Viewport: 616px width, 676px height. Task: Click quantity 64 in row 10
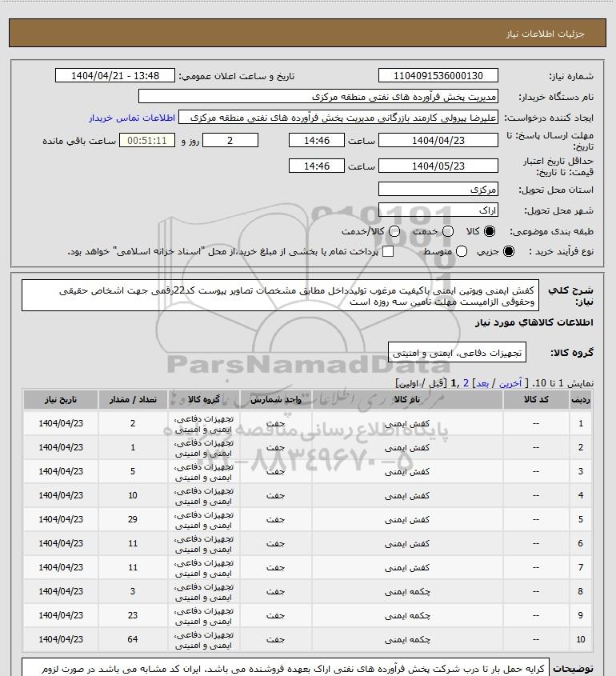click(x=133, y=639)
